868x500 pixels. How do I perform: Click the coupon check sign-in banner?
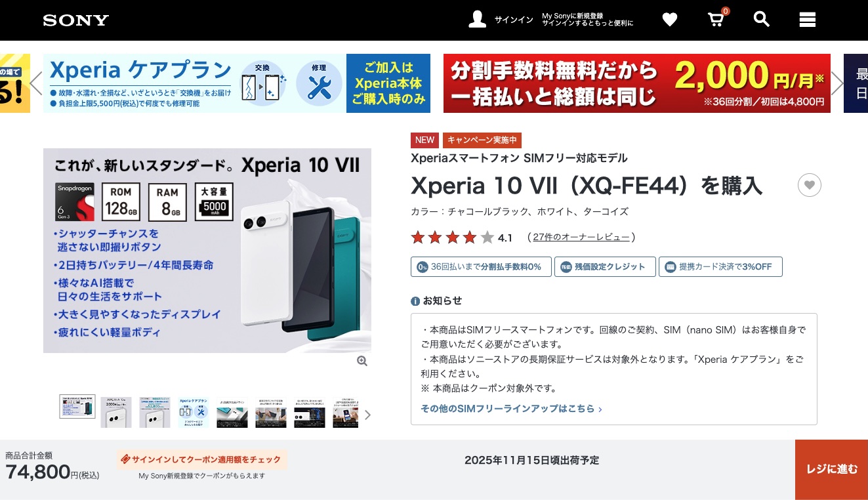(202, 459)
